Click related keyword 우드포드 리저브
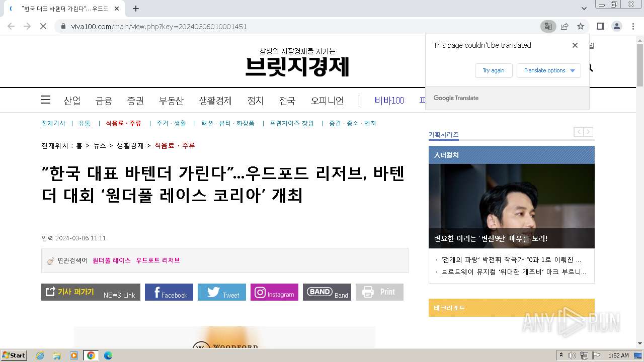Screen dimensions: 644x362 [x=158, y=260]
